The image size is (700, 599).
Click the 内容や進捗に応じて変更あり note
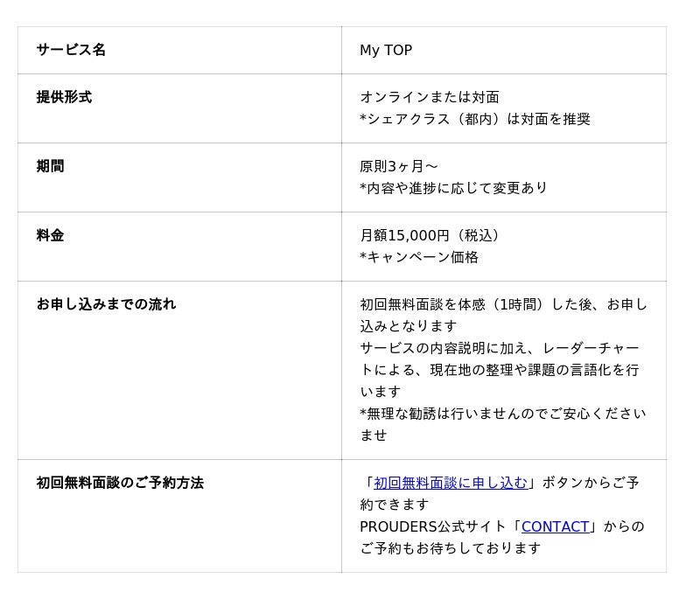tap(454, 188)
